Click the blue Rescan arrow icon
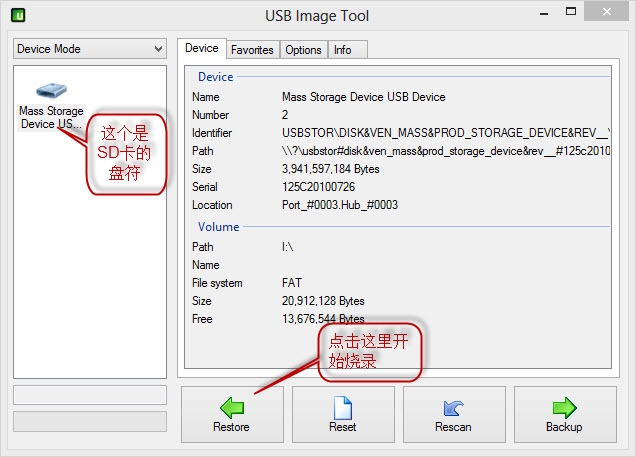The width and height of the screenshot is (636, 457). (453, 408)
